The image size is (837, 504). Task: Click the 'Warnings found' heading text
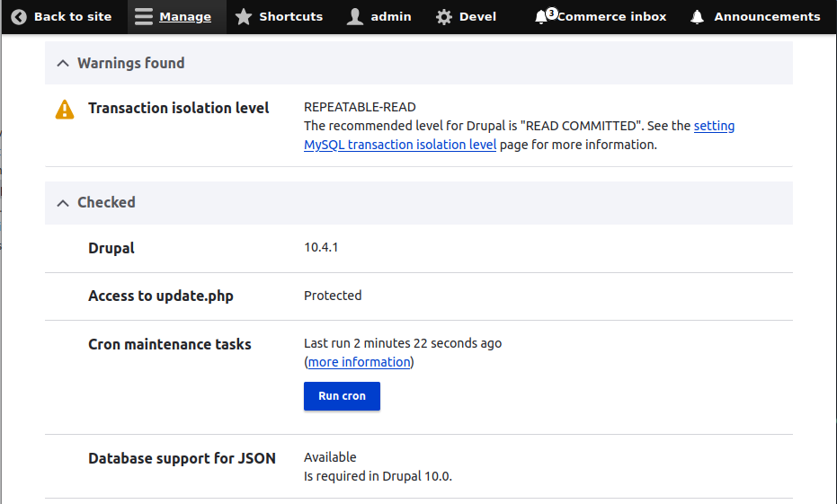[x=130, y=63]
